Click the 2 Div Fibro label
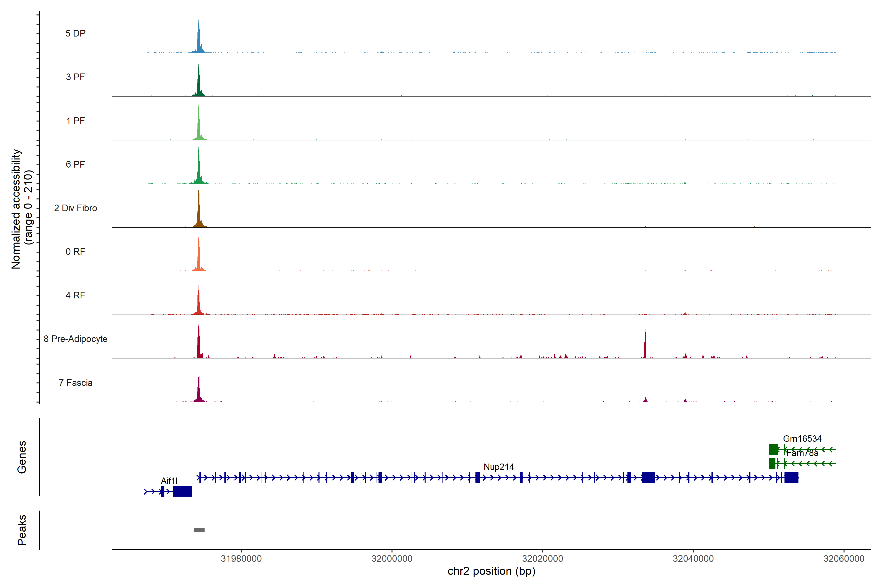 (75, 208)
